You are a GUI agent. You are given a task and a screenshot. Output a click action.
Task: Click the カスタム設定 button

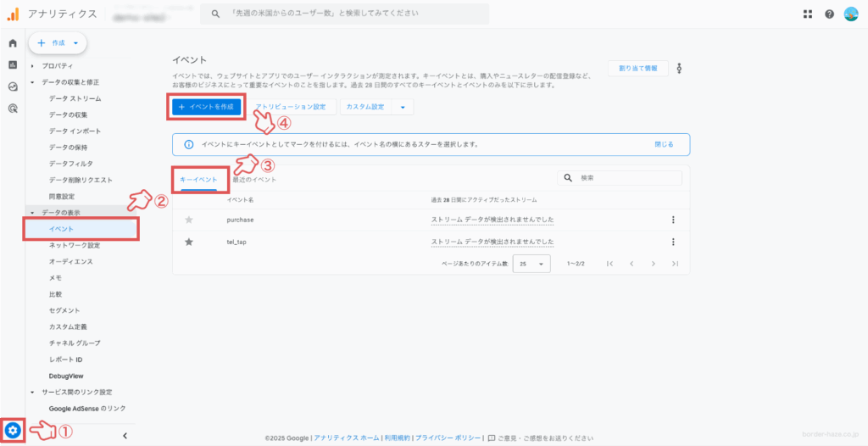[x=365, y=107]
